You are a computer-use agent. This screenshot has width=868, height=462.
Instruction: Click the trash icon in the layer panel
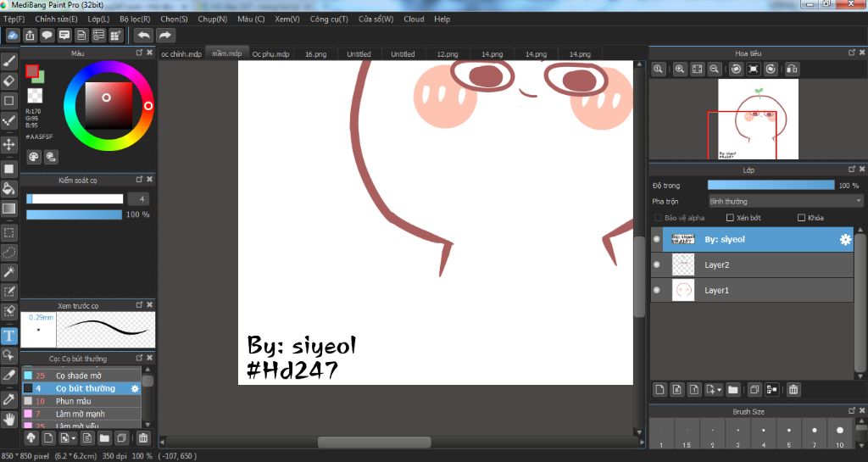(793, 390)
